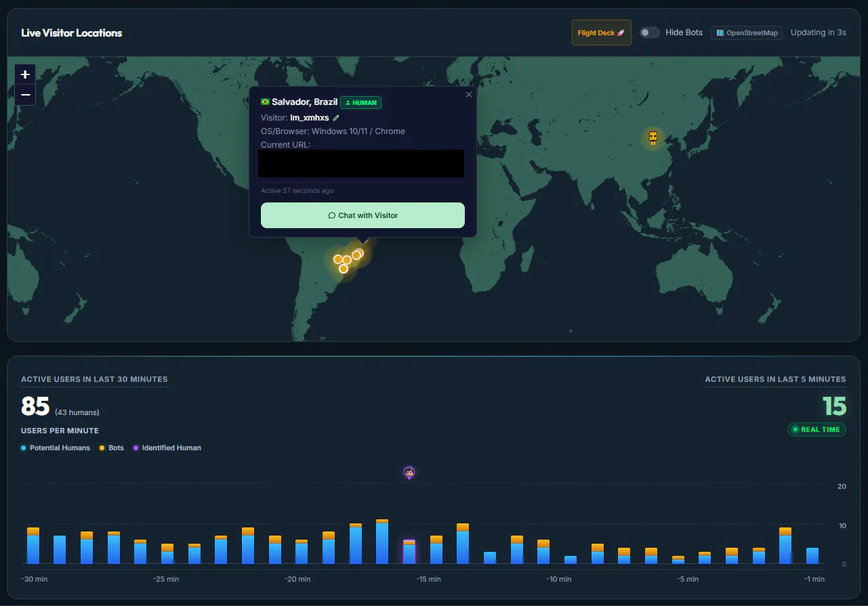Click the "Updating in 3s" countdown text
The image size is (868, 606).
pos(819,33)
